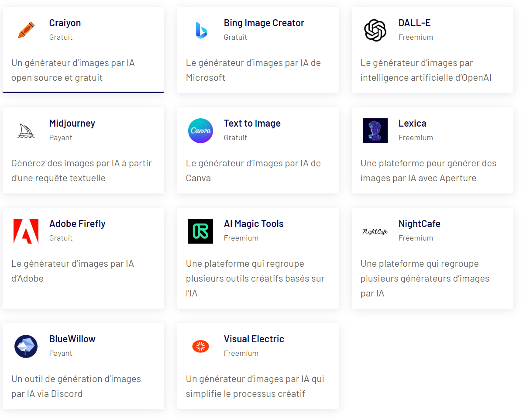523x420 pixels.
Task: Click the description mentioning OpenAI
Action: pyautogui.click(x=426, y=70)
